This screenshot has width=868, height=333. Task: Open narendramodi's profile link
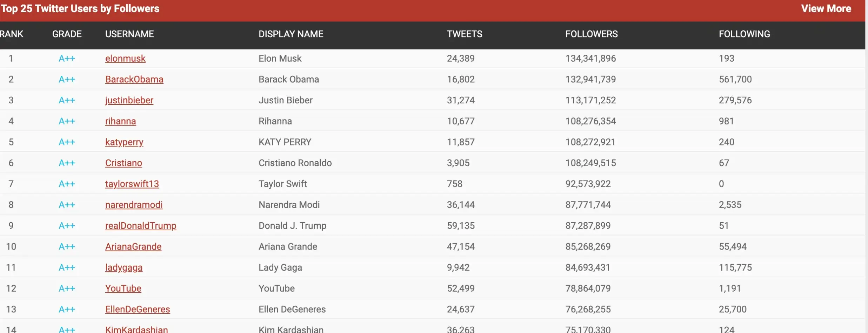134,205
